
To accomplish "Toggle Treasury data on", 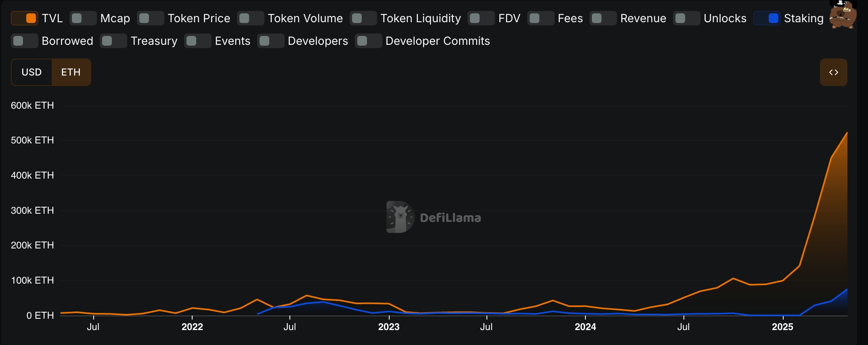I will click(x=113, y=41).
